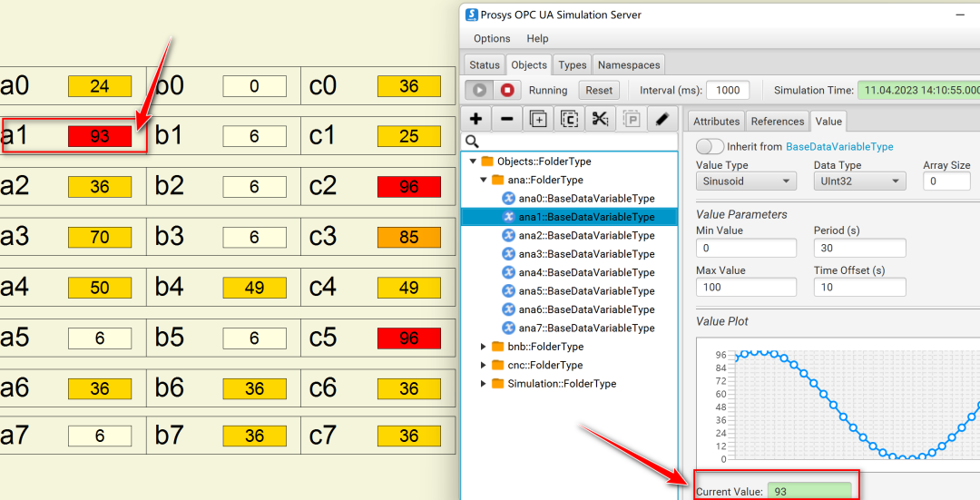Switch to the Status tab
This screenshot has width=980, height=500.
tap(485, 65)
